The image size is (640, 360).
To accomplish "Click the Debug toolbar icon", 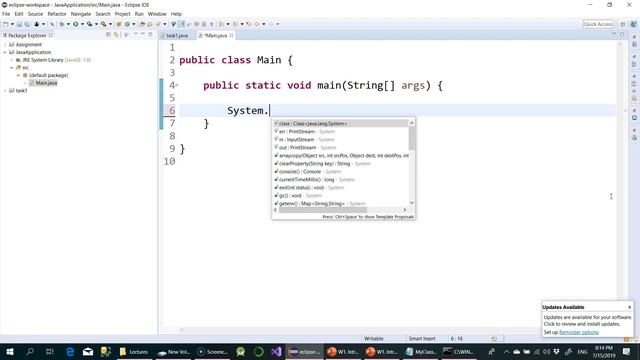I will [x=62, y=24].
